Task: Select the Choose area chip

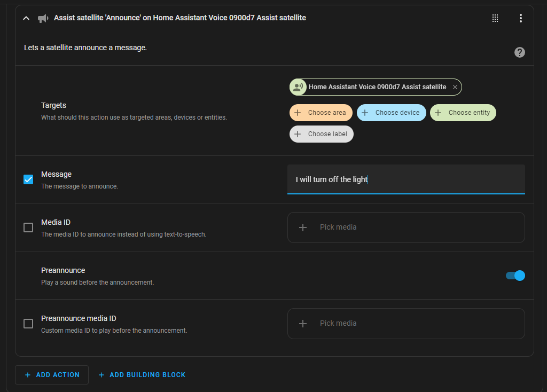Action: pyautogui.click(x=321, y=113)
